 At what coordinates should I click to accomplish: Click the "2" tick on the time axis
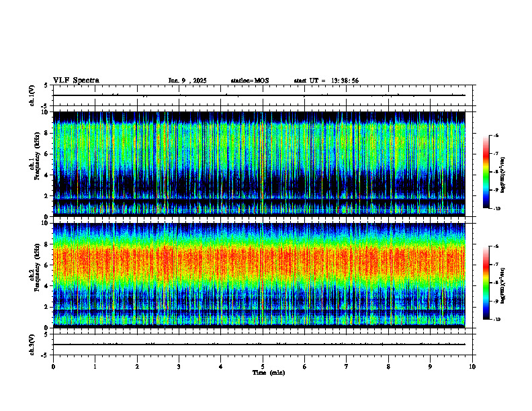pyautogui.click(x=137, y=367)
